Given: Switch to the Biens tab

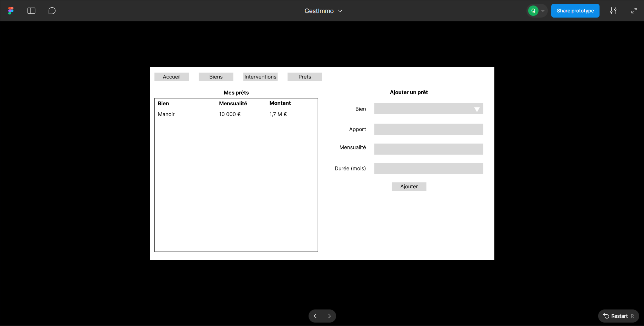Looking at the screenshot, I should coord(216,77).
